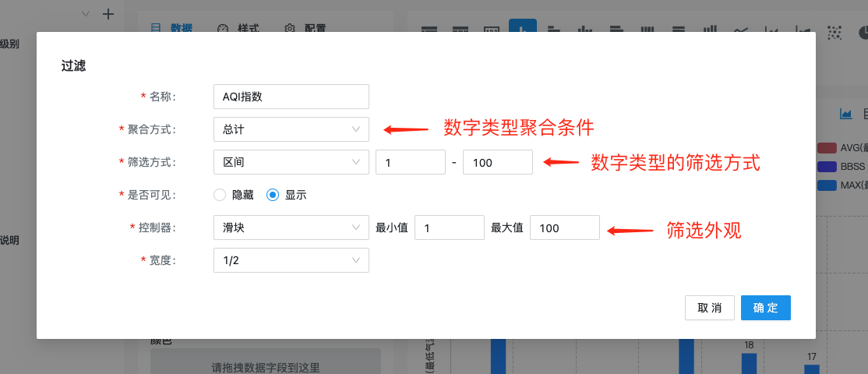Click the range end field showing 100 in 筛选方式 row

click(498, 162)
